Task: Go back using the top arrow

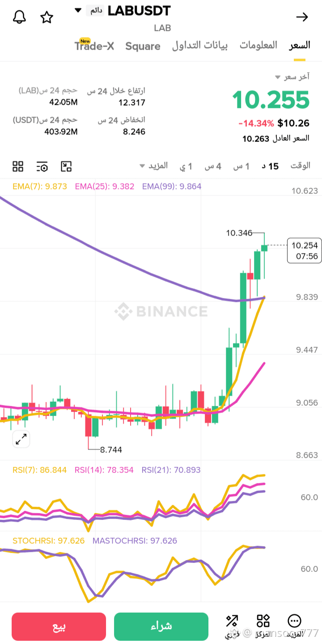Action: (302, 17)
